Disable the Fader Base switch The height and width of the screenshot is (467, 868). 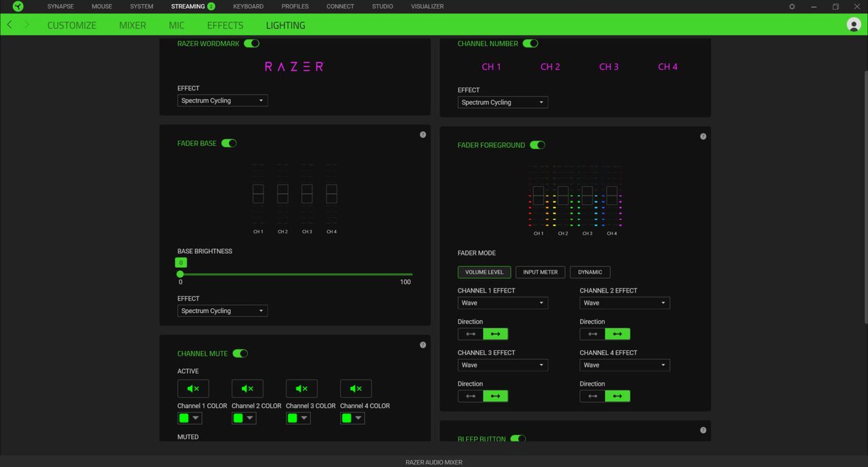229,143
